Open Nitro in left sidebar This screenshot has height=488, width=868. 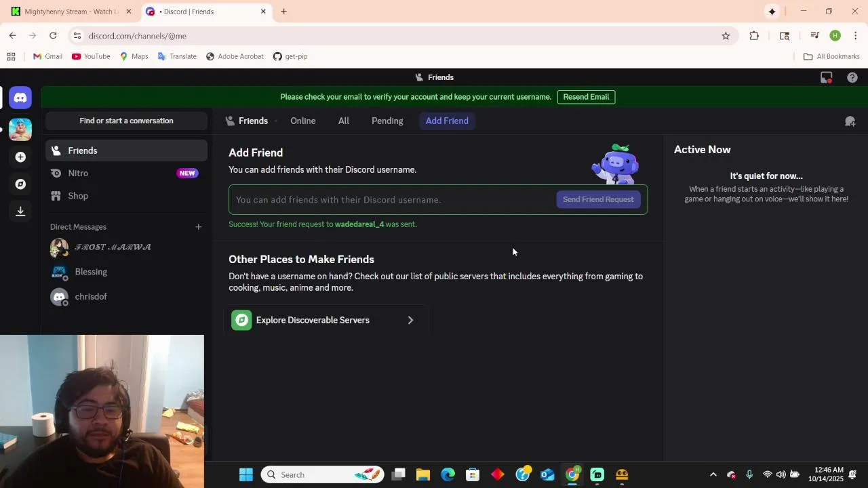126,174
